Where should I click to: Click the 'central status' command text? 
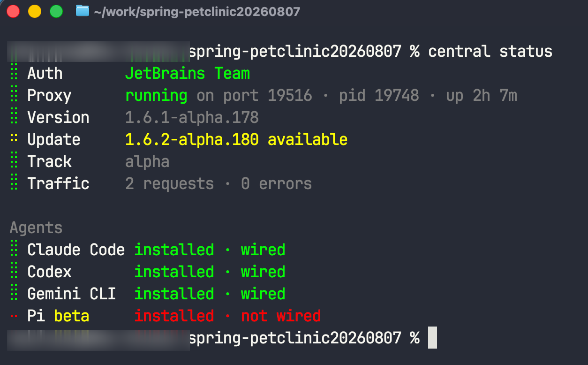coord(490,51)
